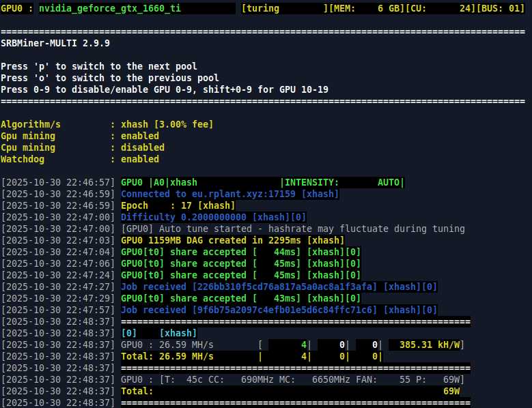Click the 385.31 kH/W efficiency value

430,345
